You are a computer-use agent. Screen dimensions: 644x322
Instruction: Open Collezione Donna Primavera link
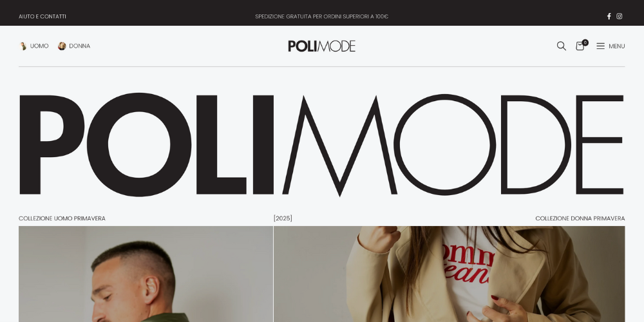580,218
